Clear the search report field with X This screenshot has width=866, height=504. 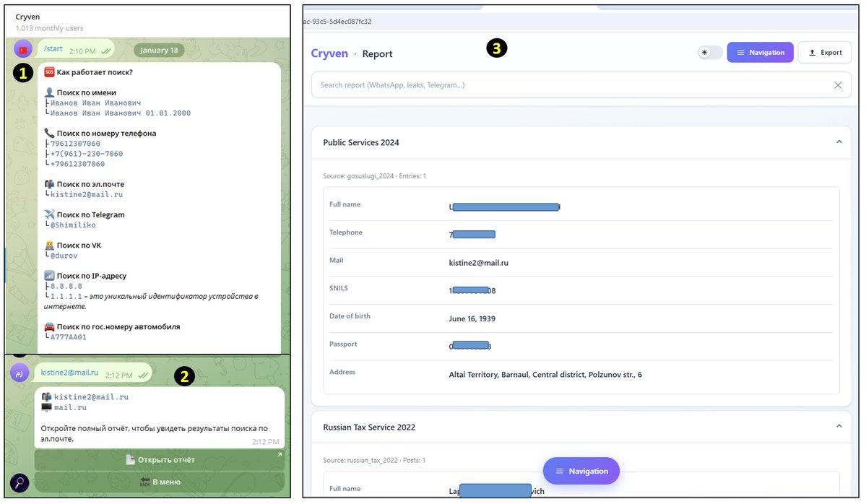click(838, 85)
